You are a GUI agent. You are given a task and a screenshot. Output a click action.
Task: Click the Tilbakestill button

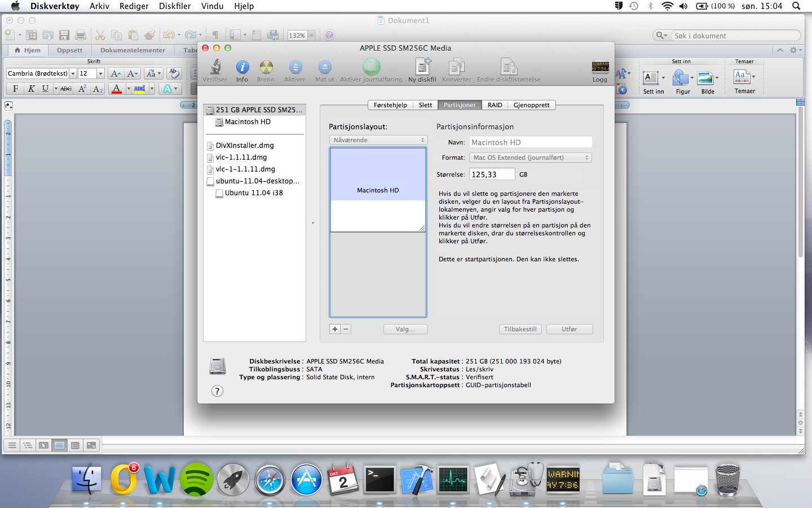[x=520, y=329]
